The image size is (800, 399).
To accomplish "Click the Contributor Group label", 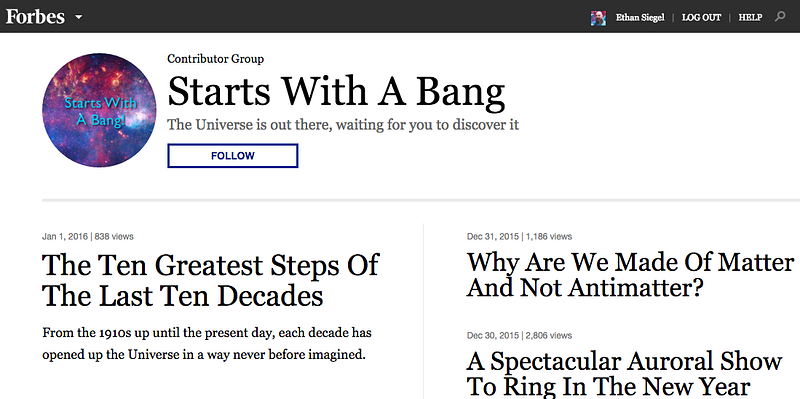I will coord(215,59).
